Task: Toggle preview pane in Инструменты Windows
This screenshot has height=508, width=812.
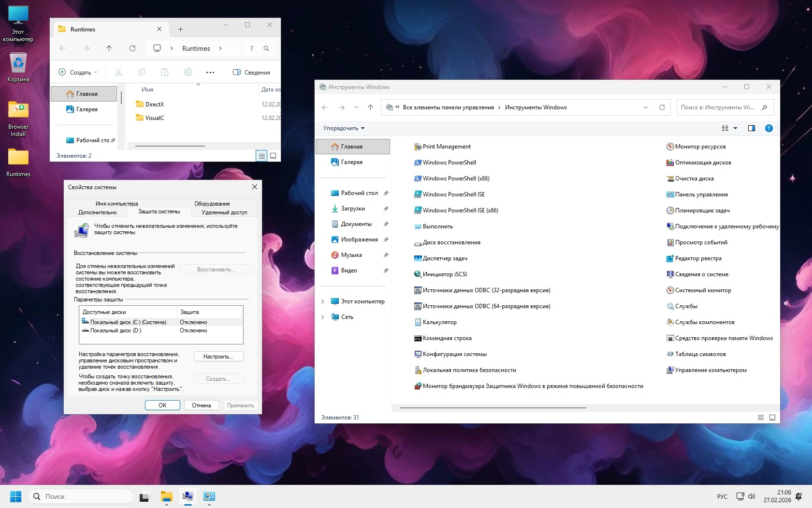Action: pyautogui.click(x=751, y=128)
